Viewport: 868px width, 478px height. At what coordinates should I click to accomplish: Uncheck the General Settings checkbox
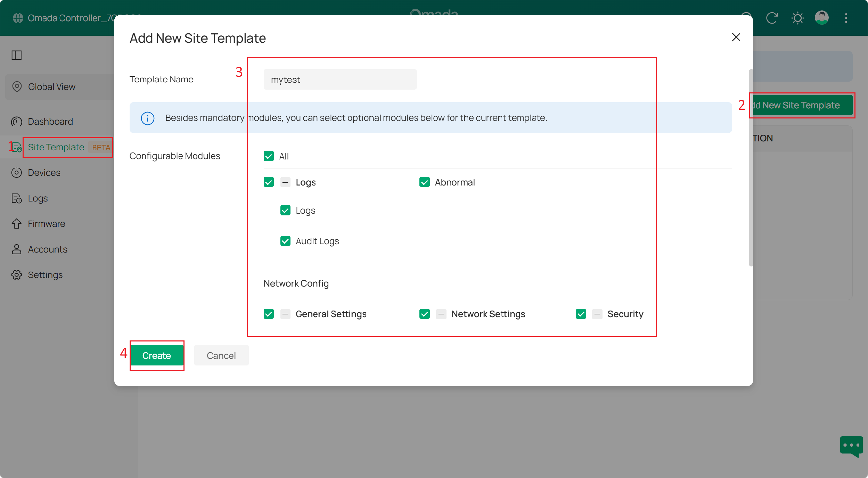268,314
